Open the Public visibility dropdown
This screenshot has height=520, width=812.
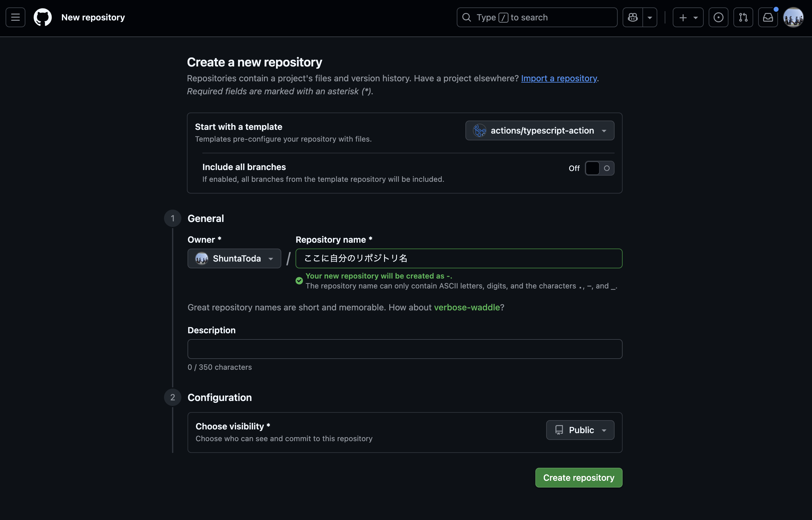tap(580, 430)
